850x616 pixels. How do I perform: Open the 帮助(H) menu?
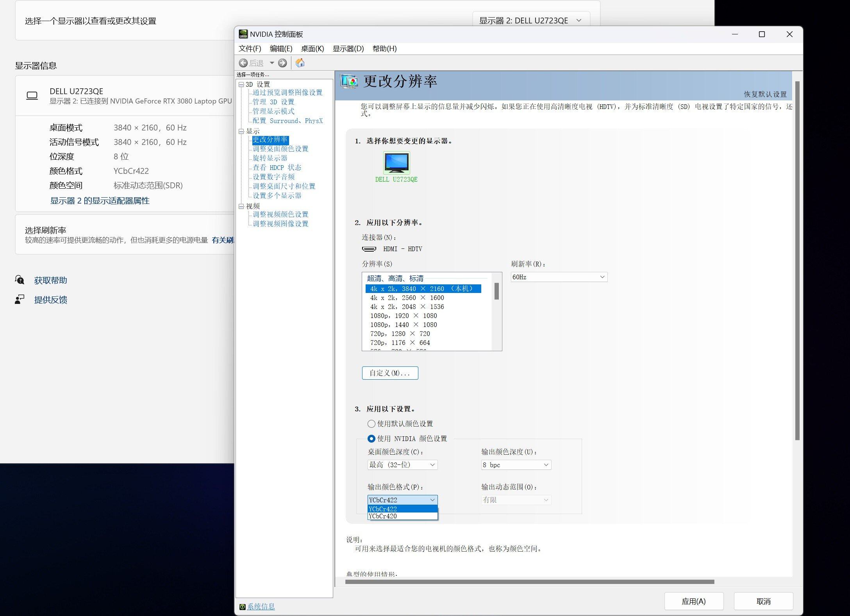(x=384, y=48)
